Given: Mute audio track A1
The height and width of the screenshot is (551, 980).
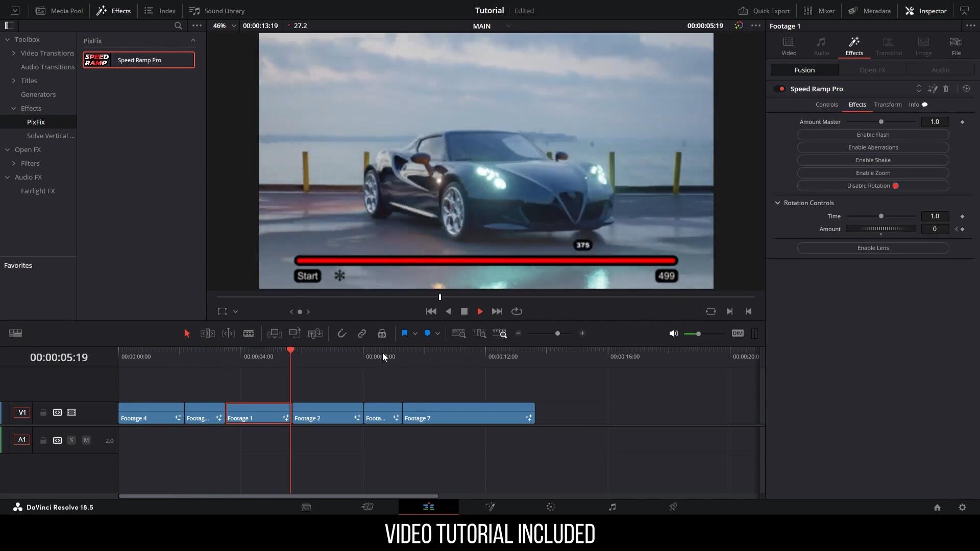Looking at the screenshot, I should click(x=86, y=440).
